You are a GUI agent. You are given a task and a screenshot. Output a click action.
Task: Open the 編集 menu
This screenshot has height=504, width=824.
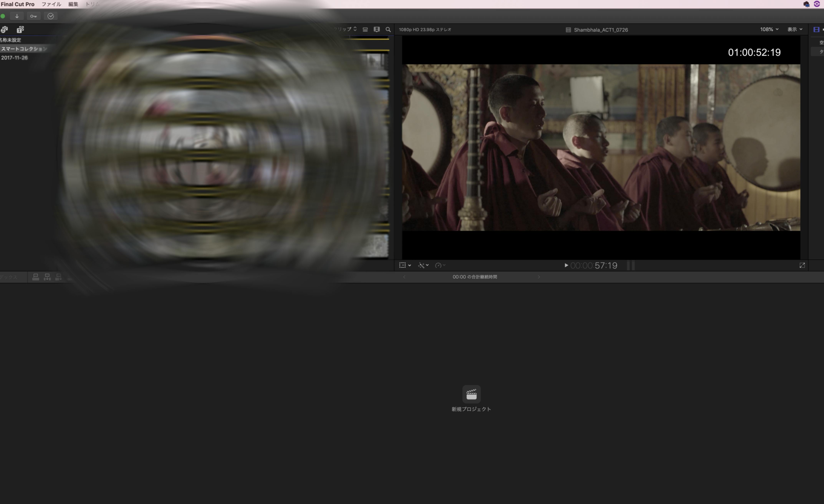point(73,4)
